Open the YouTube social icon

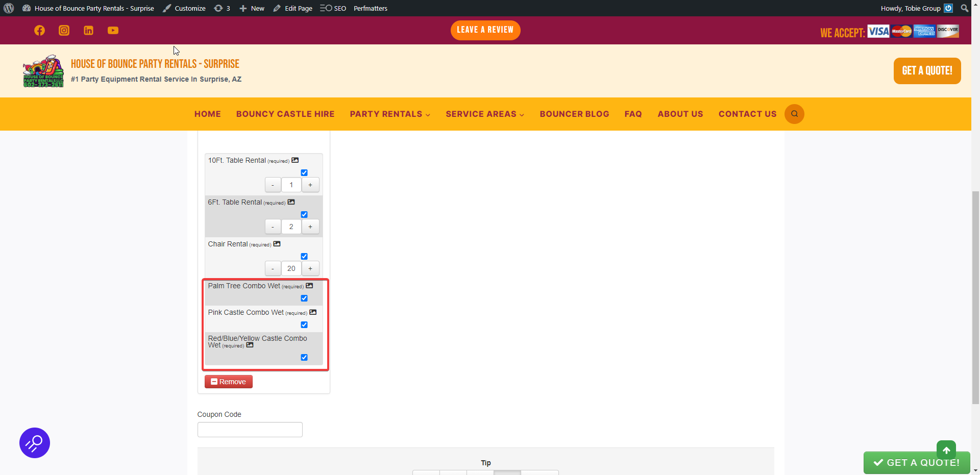113,31
